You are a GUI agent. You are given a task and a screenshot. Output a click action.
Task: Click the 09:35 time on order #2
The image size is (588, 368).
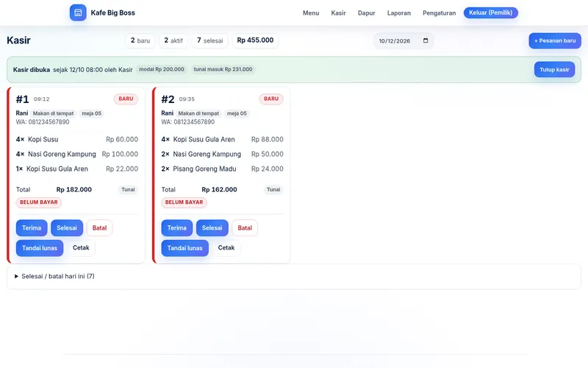click(187, 99)
